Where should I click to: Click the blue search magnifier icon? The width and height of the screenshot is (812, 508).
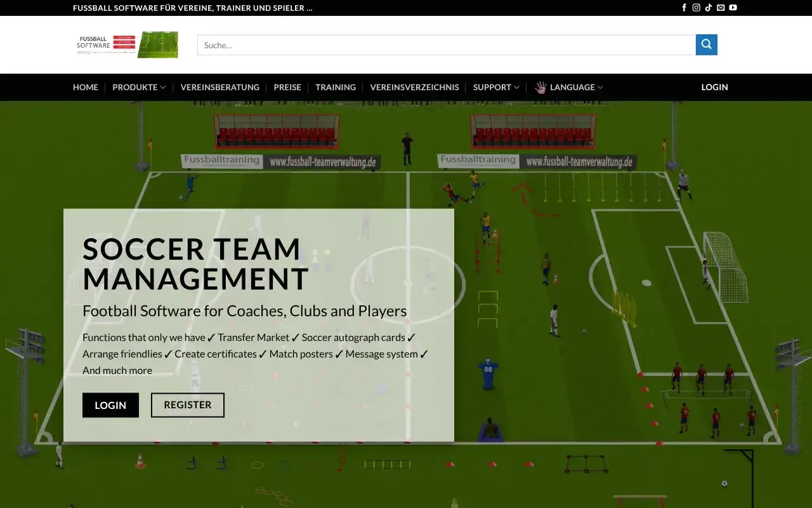[706, 44]
